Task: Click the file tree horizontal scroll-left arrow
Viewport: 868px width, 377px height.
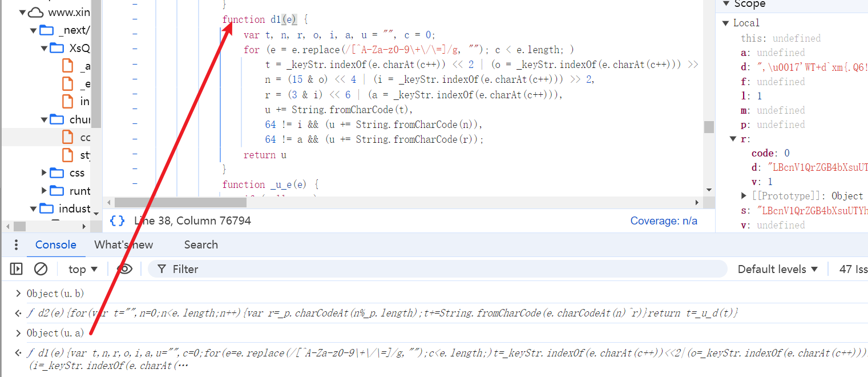Action: [7, 227]
